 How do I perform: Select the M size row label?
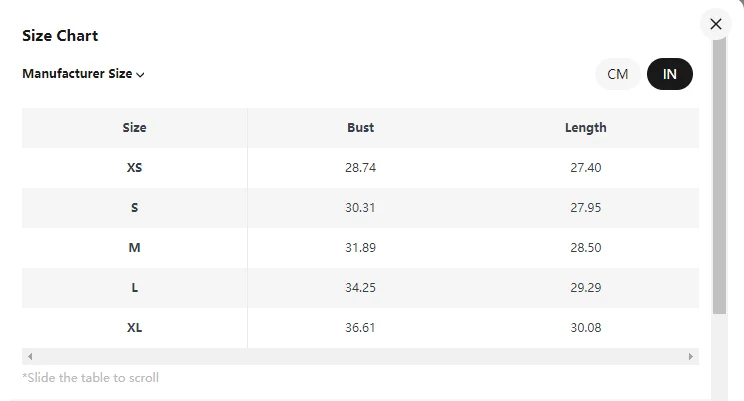(134, 248)
